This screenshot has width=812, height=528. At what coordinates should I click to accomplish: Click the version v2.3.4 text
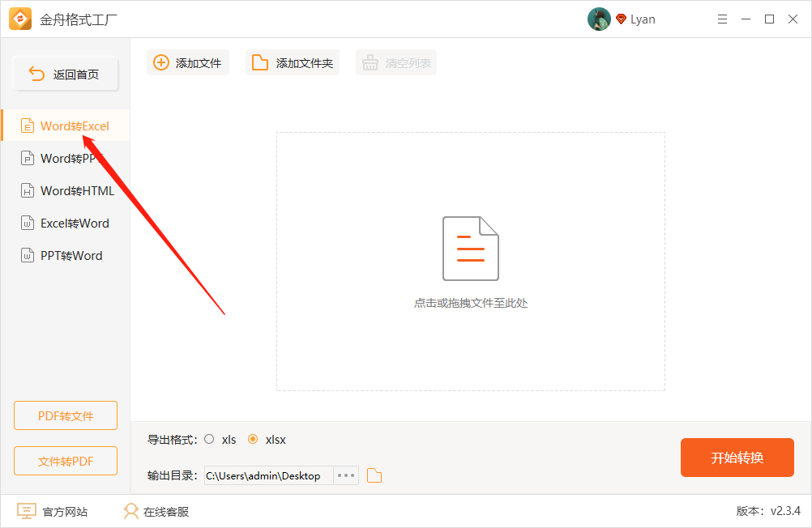tap(768, 511)
